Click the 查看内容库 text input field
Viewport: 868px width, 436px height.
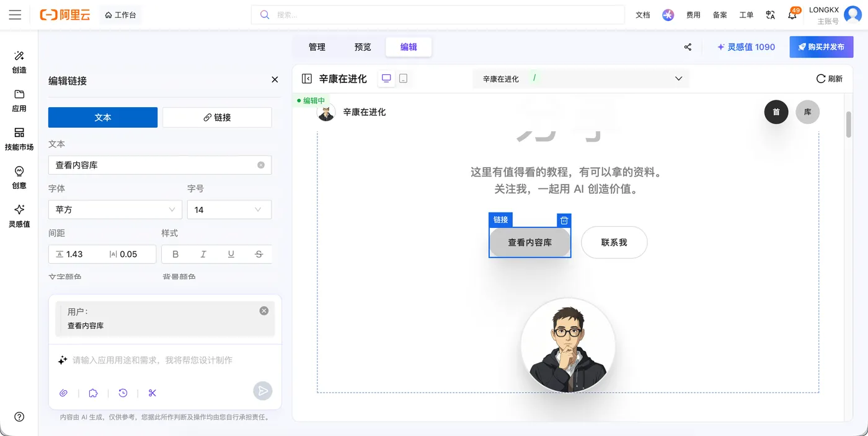pos(160,165)
